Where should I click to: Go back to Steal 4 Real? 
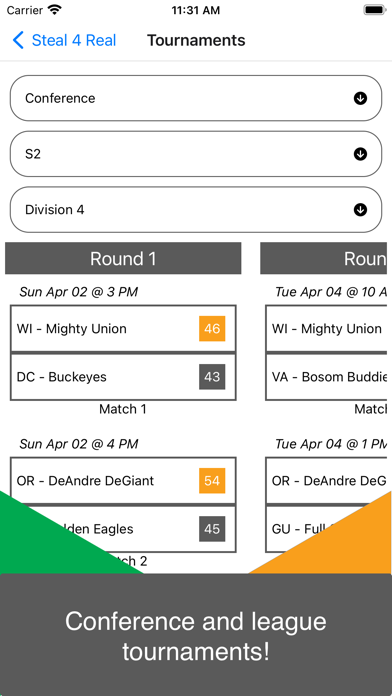point(64,40)
